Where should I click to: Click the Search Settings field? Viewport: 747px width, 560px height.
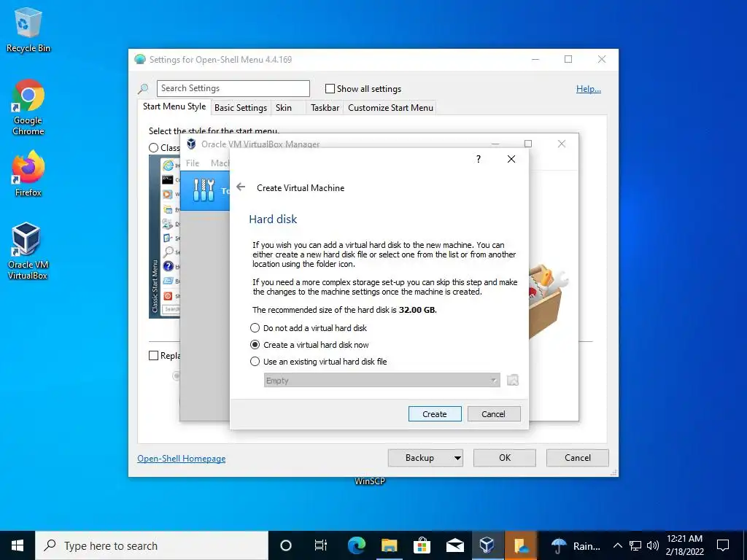click(x=233, y=88)
